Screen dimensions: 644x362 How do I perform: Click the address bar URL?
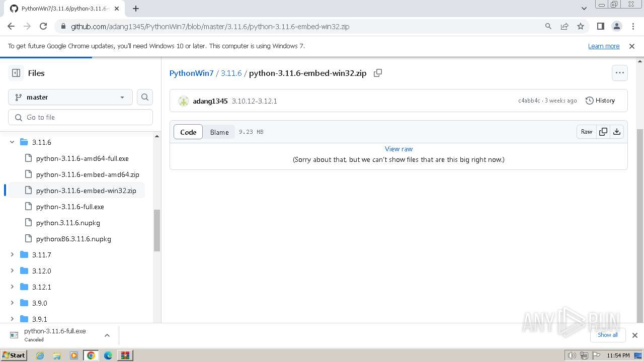[x=210, y=27]
